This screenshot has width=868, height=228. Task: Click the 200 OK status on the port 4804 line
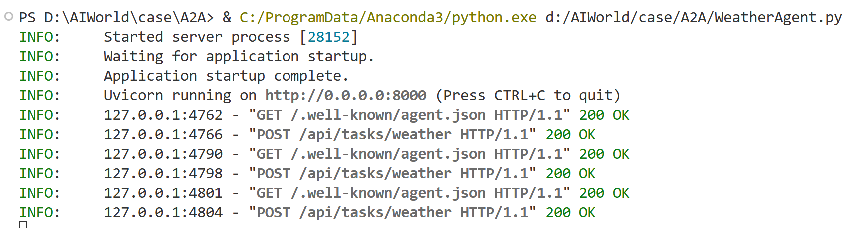(571, 212)
